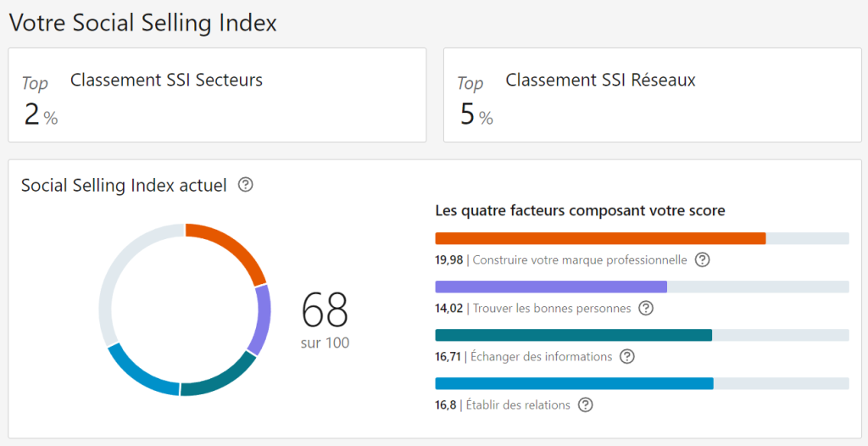The width and height of the screenshot is (868, 446).
Task: Click the 'Votre Social Selling Index' heading
Action: tap(143, 23)
